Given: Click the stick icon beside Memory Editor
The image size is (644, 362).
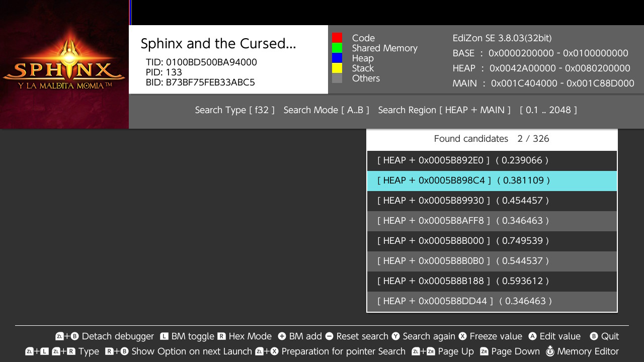Looking at the screenshot, I should pyautogui.click(x=550, y=351).
